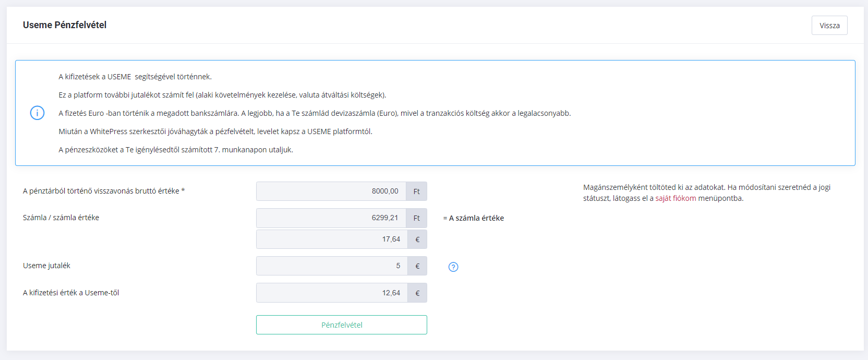Click the line about the 7. munkanapon transfer
The image size is (868, 360).
point(176,150)
